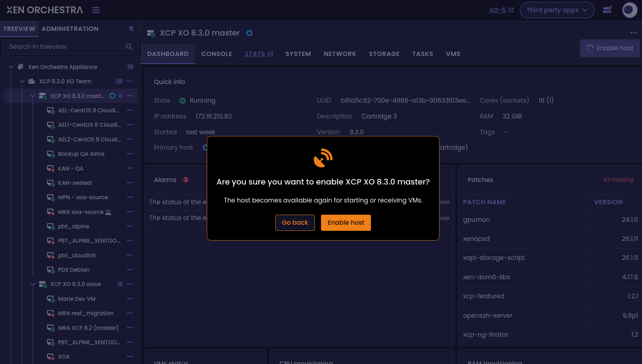Collapse the Xen Orchestra Appliance tree node

(x=11, y=67)
